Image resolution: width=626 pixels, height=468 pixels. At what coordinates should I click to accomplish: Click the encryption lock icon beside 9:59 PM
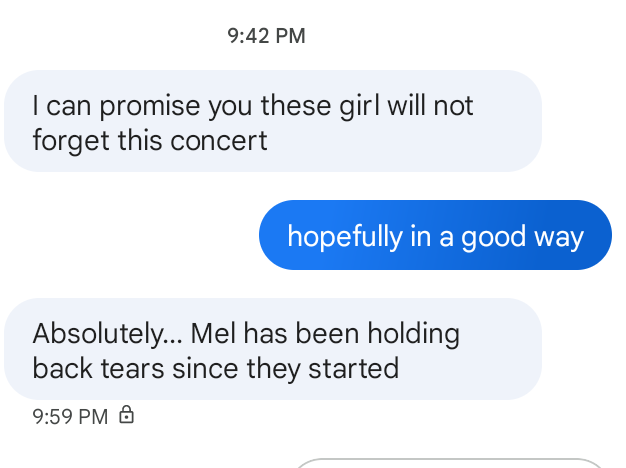click(x=127, y=415)
